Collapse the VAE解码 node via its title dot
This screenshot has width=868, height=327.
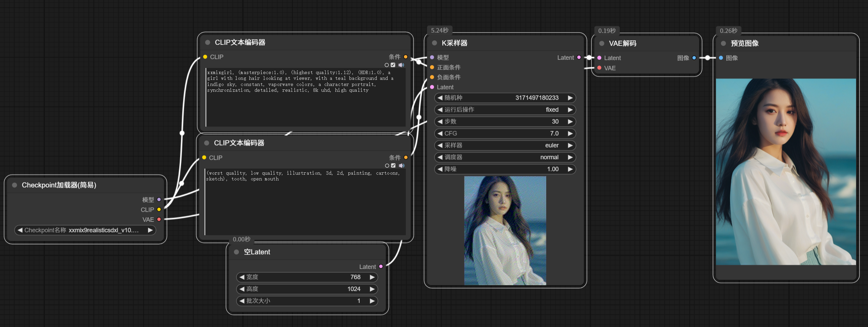click(602, 44)
